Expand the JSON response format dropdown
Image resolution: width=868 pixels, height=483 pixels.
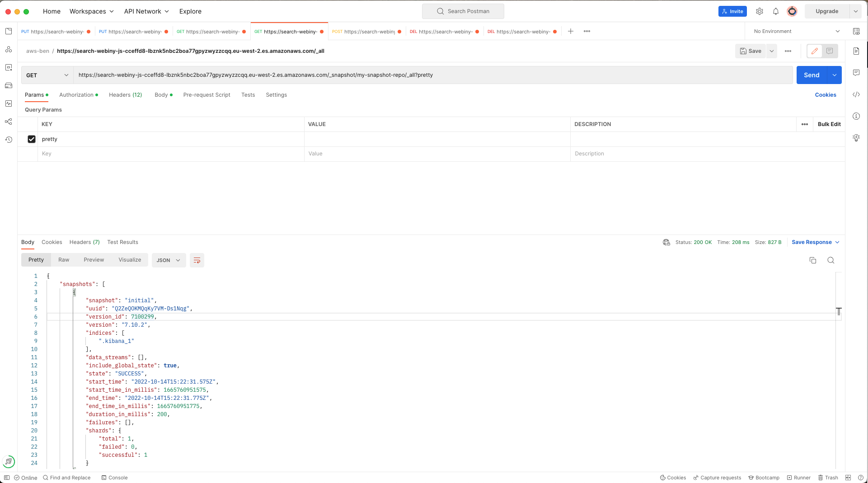tap(169, 260)
